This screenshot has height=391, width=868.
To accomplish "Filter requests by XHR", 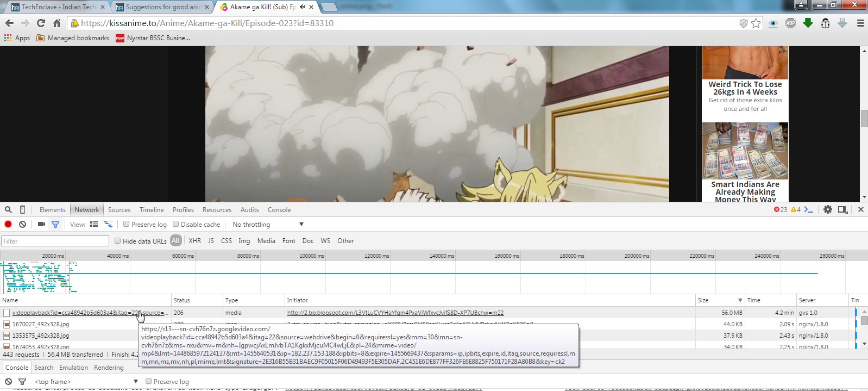I will coord(194,241).
